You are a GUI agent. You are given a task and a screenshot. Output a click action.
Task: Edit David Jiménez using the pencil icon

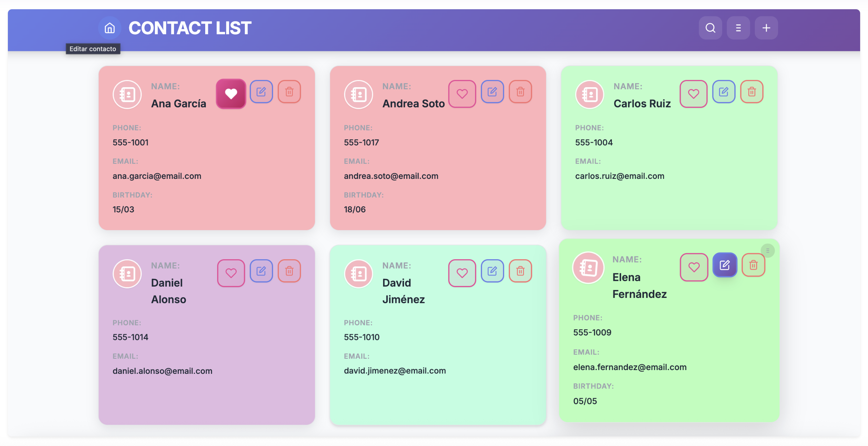492,271
